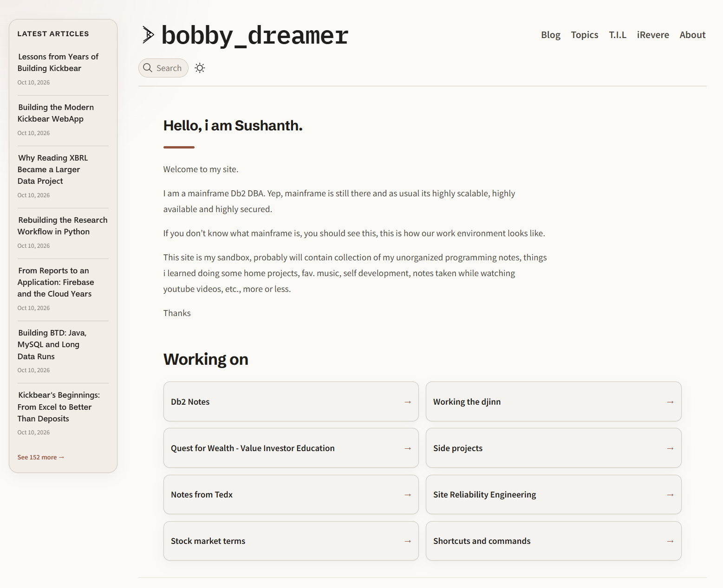Open the Shortcuts and commands card
The image size is (723, 588).
pos(554,541)
